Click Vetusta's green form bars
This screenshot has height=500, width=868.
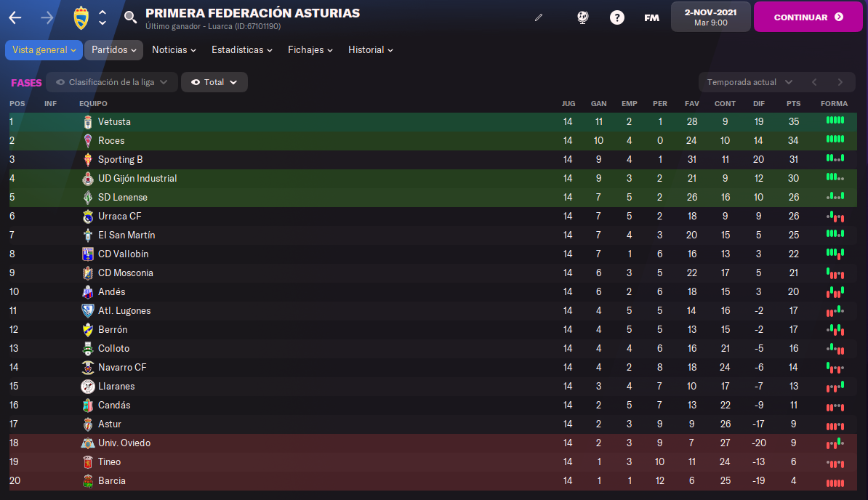[x=835, y=120]
